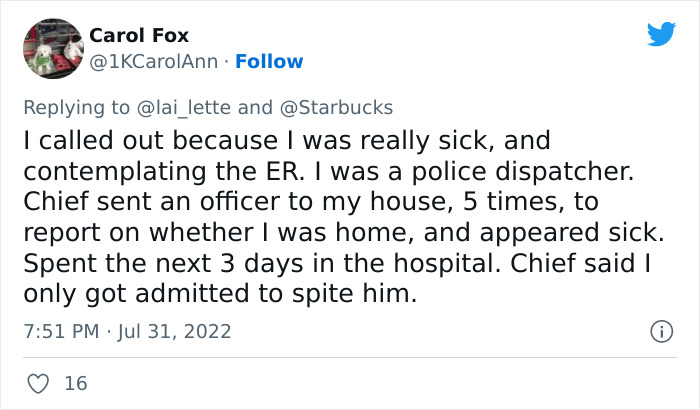Click the Carol Fox display name

point(139,36)
